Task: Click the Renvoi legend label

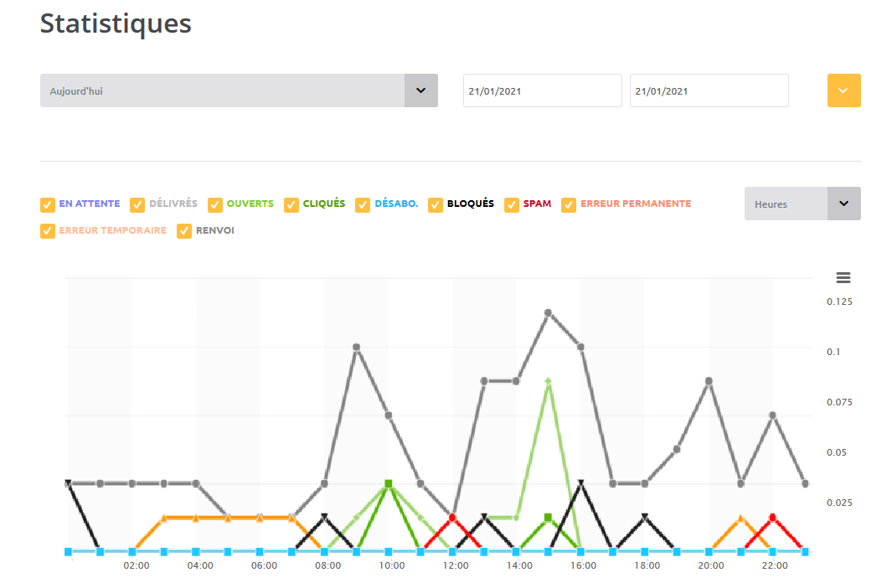Action: pos(214,230)
